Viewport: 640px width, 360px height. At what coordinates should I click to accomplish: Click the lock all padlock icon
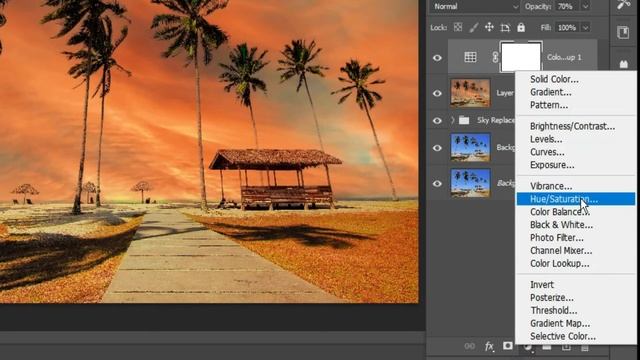coord(521,27)
